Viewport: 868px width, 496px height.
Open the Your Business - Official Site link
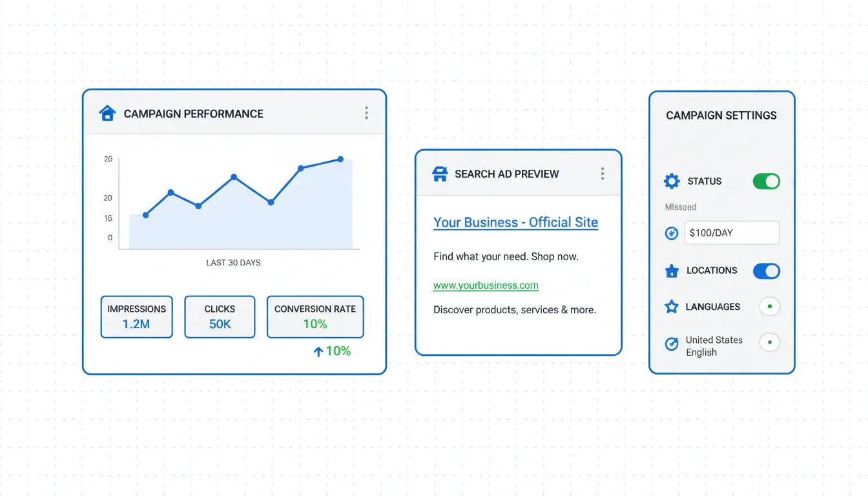515,222
